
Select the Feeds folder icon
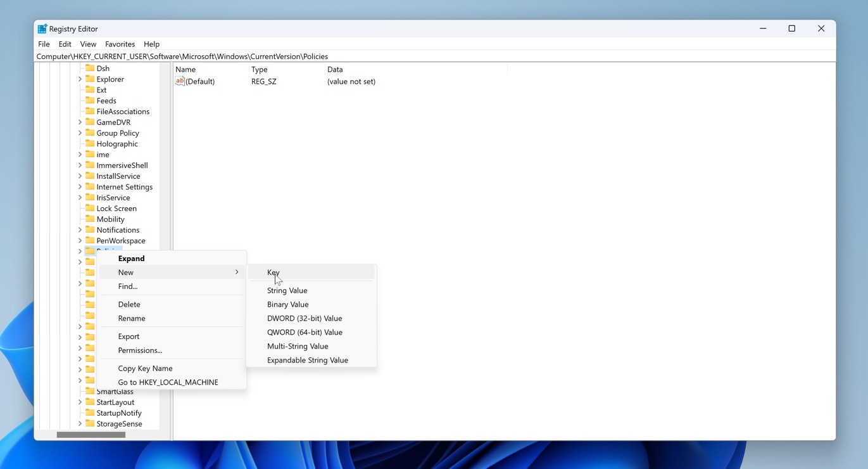(x=90, y=100)
